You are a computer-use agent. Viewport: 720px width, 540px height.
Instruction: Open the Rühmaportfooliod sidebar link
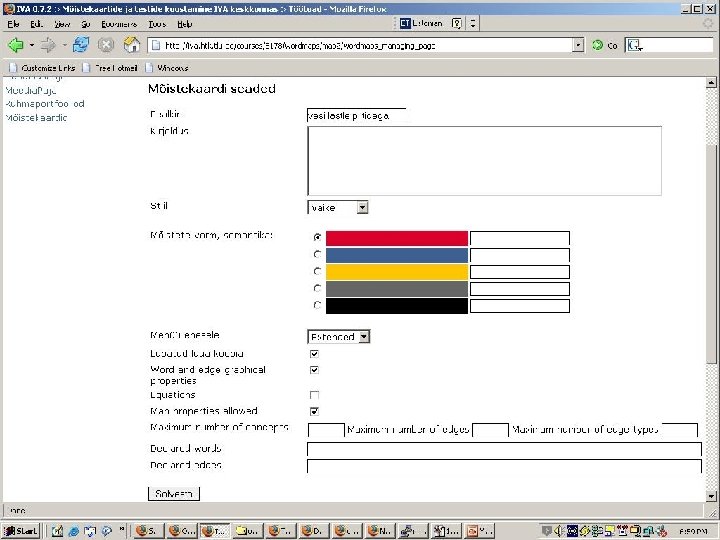point(45,104)
